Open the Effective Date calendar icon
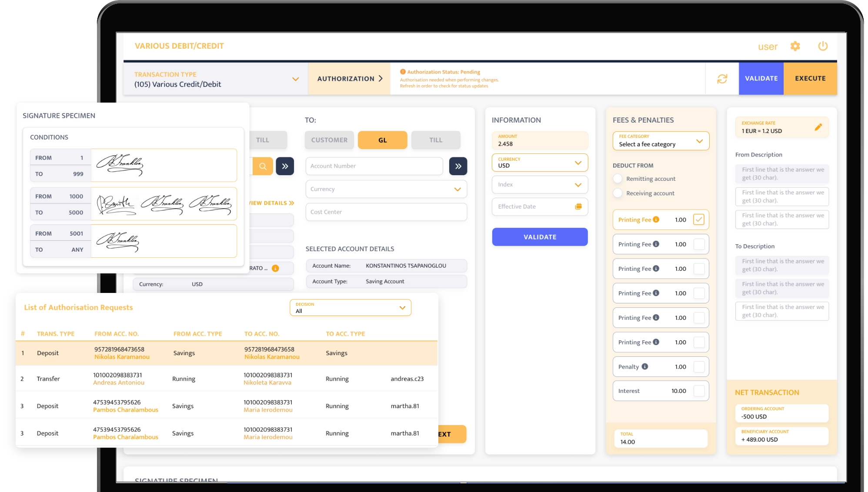 point(578,206)
